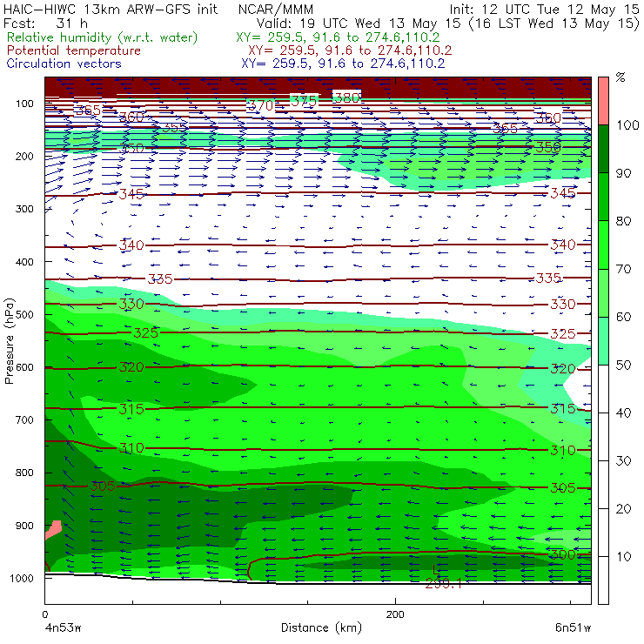Click the 'Pressure (hPa)' axis title
Screen dimensions: 644x644
pos(10,341)
